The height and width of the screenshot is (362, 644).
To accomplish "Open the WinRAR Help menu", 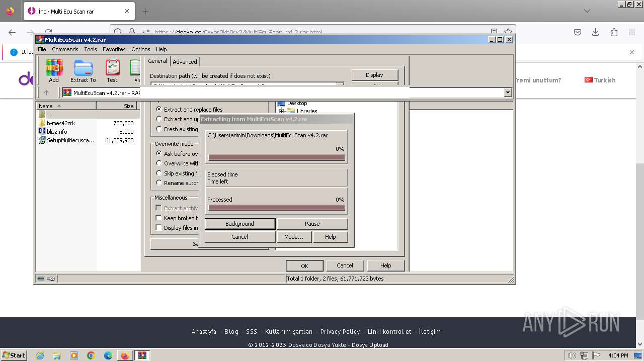I will 161,49.
